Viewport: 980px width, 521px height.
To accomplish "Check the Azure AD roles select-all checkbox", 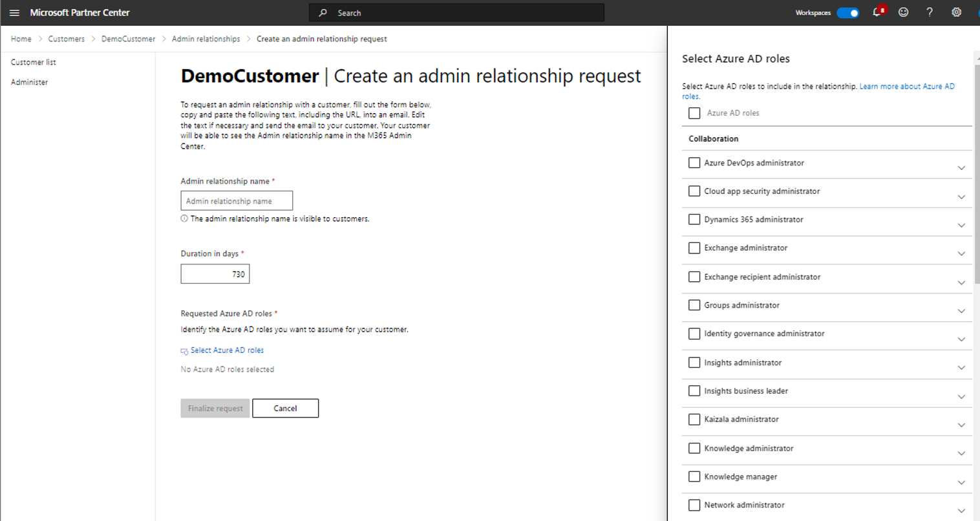I will tap(694, 113).
